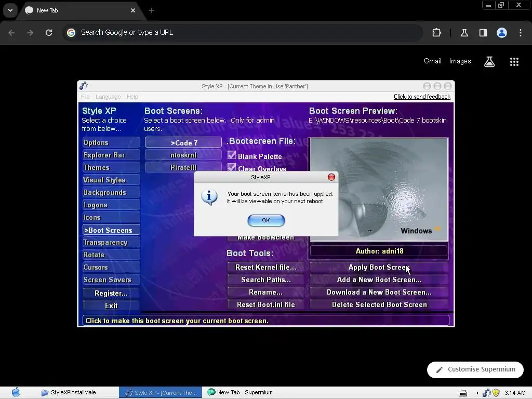Click the Author: adni18 label
Viewport: 532px width, 399px height.
[x=379, y=251]
